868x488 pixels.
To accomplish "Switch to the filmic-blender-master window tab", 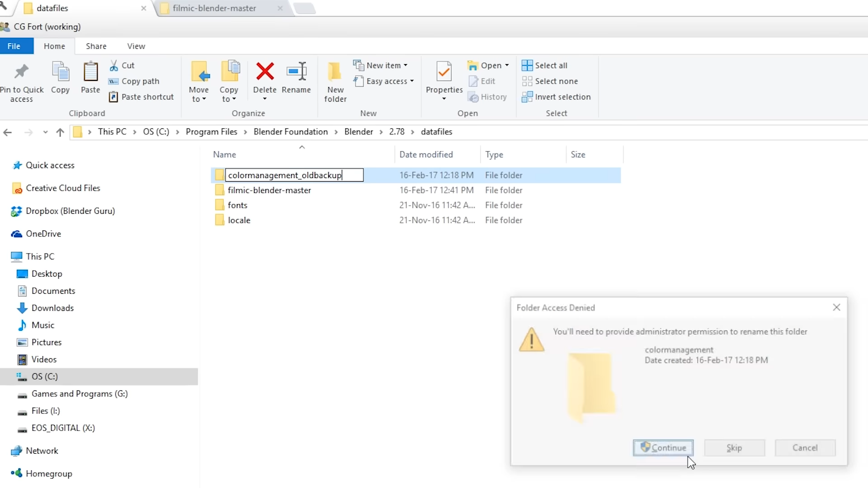I will coord(214,8).
